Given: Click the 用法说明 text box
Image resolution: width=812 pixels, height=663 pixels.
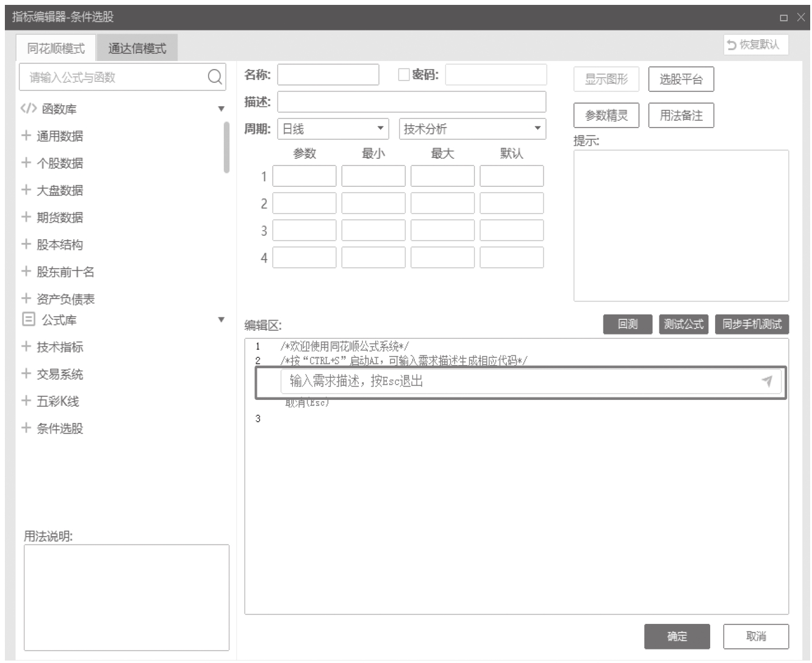Looking at the screenshot, I should pyautogui.click(x=126, y=598).
